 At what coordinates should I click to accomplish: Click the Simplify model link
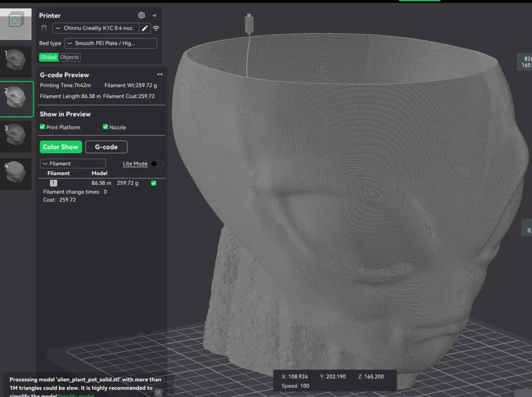pyautogui.click(x=76, y=395)
